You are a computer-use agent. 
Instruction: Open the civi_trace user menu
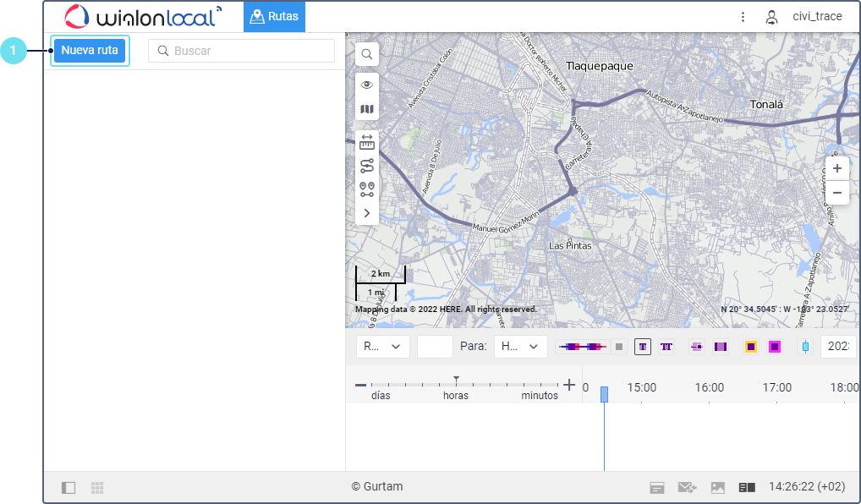tap(817, 16)
